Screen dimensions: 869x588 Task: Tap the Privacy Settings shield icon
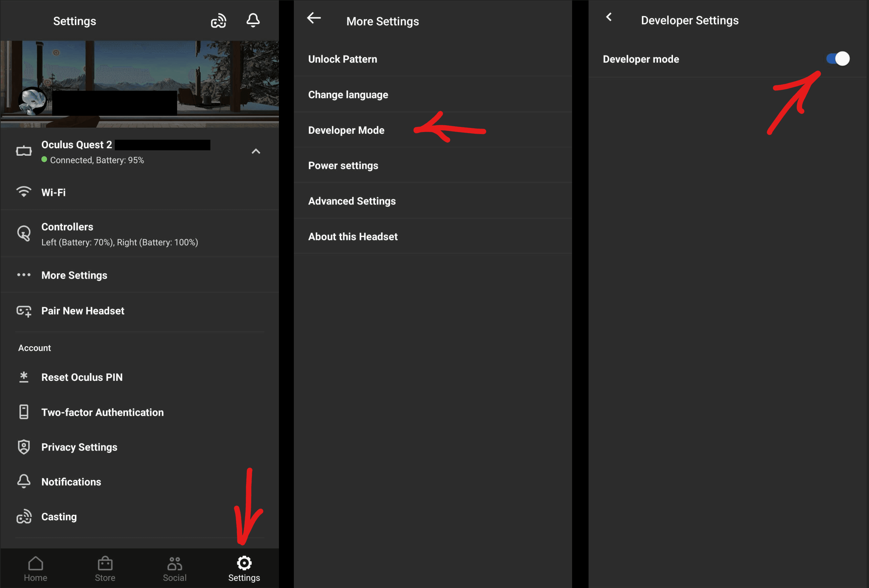(x=24, y=447)
